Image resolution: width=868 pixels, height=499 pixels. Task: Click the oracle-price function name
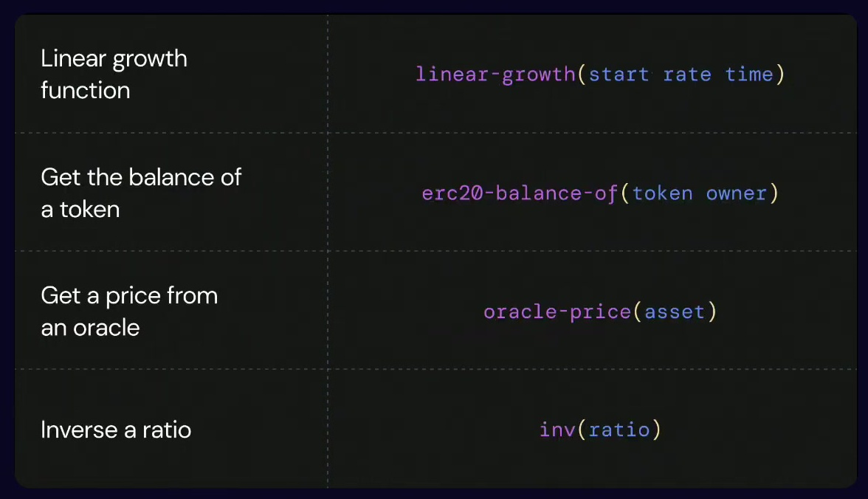[x=557, y=312]
